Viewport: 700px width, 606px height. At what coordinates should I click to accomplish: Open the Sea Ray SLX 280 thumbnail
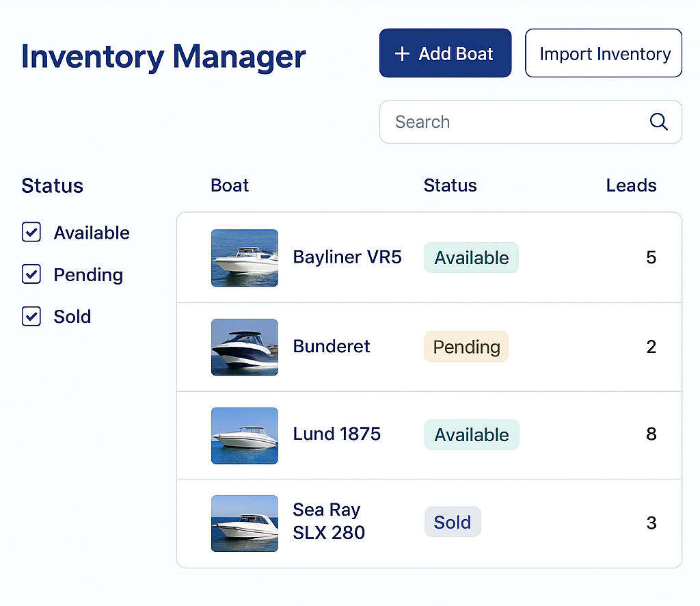pyautogui.click(x=245, y=523)
